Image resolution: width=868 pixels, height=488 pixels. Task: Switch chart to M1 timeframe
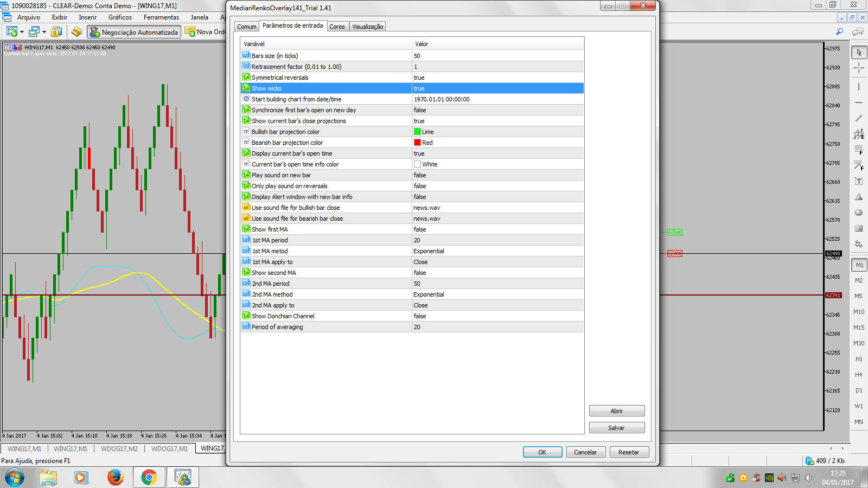click(x=859, y=265)
